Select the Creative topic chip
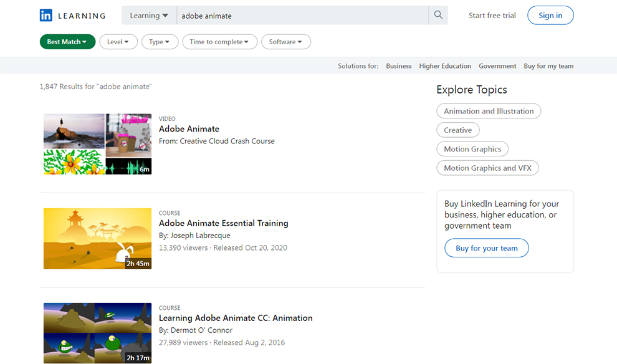The image size is (617, 364). (x=457, y=130)
